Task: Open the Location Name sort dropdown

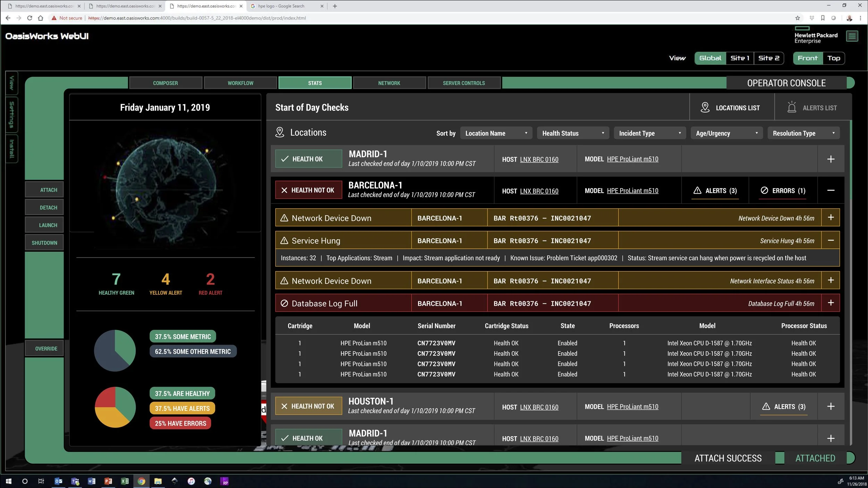Action: click(496, 133)
